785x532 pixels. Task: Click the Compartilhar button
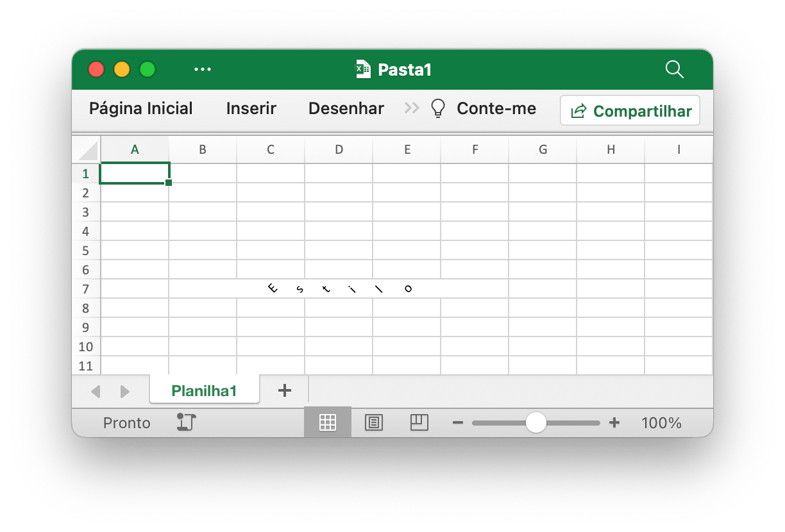[x=629, y=110]
